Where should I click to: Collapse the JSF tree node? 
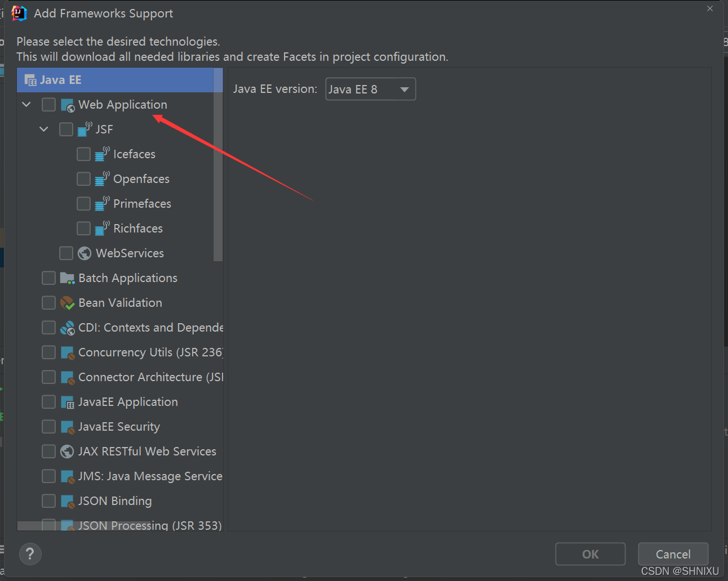tap(44, 129)
